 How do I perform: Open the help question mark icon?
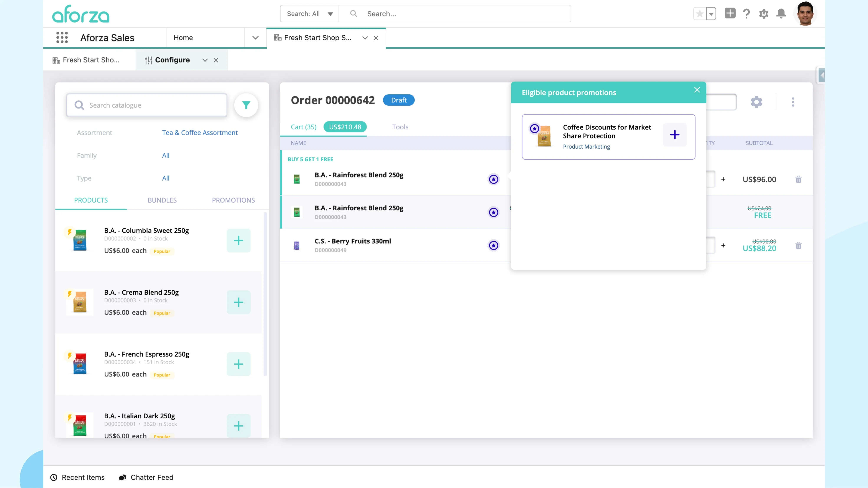(746, 14)
